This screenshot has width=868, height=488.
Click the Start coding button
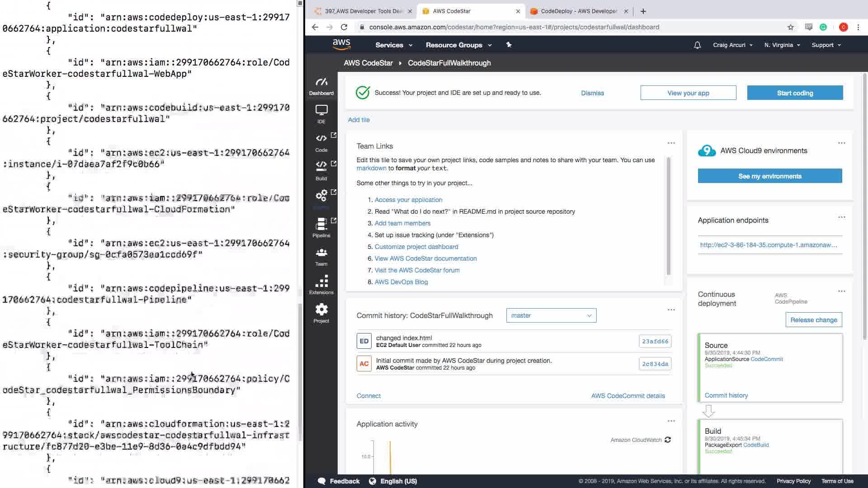pos(794,93)
